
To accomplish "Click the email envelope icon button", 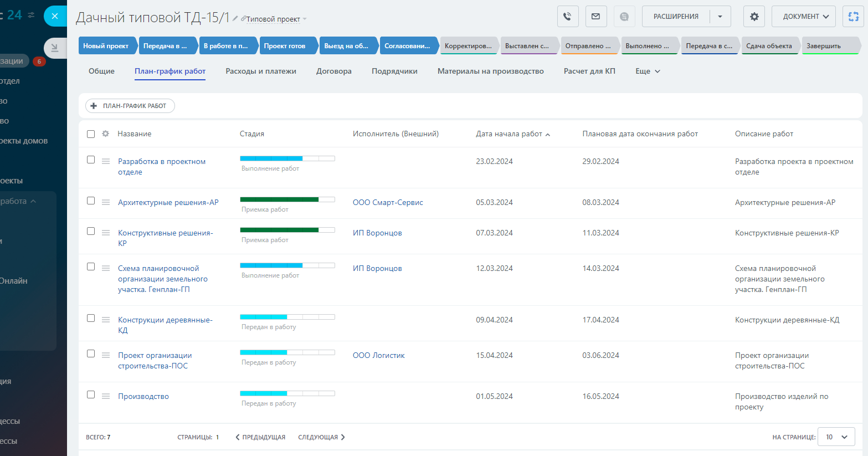I will pyautogui.click(x=596, y=17).
